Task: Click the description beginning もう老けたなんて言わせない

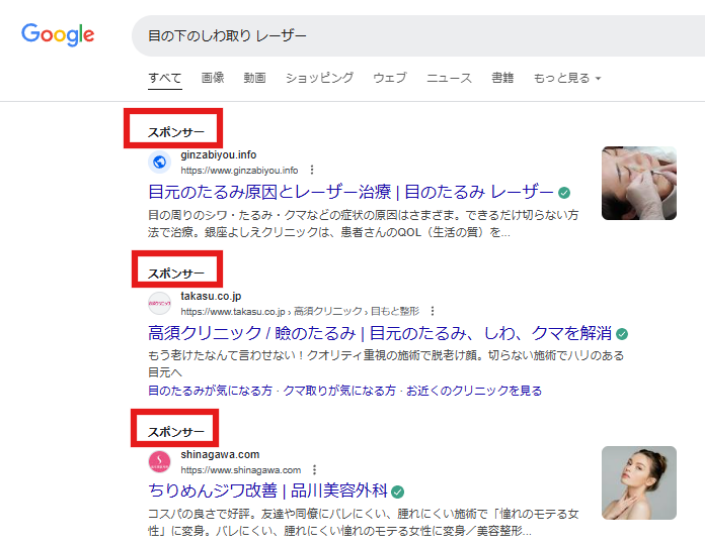Action: pos(386,364)
